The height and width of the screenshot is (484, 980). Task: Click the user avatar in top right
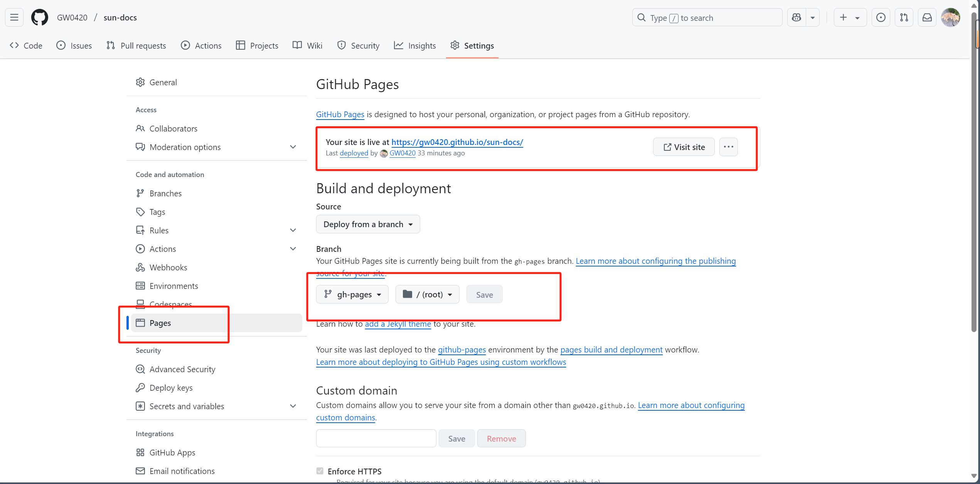click(x=950, y=18)
